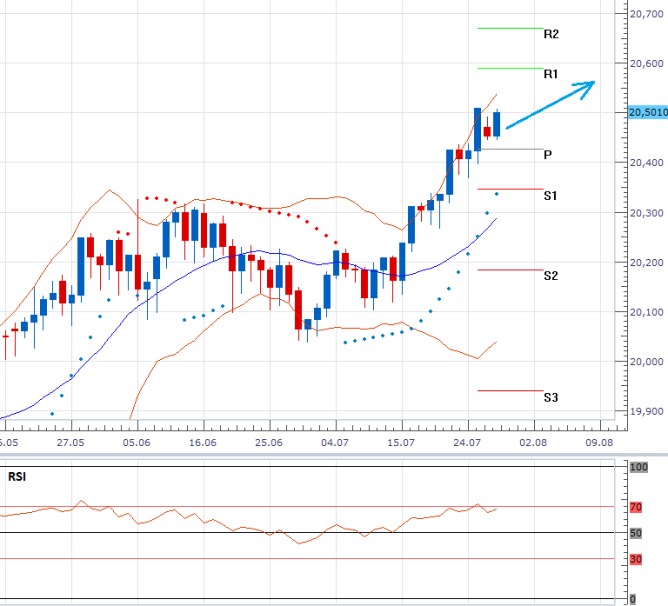Click the 16.06 date axis label
Image resolution: width=668 pixels, height=606 pixels.
coord(203,442)
